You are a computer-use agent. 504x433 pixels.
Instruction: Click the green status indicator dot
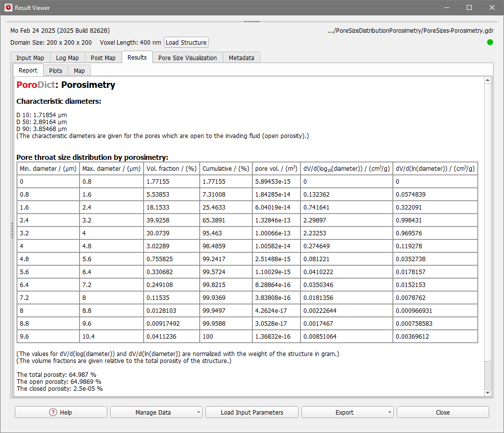point(490,42)
